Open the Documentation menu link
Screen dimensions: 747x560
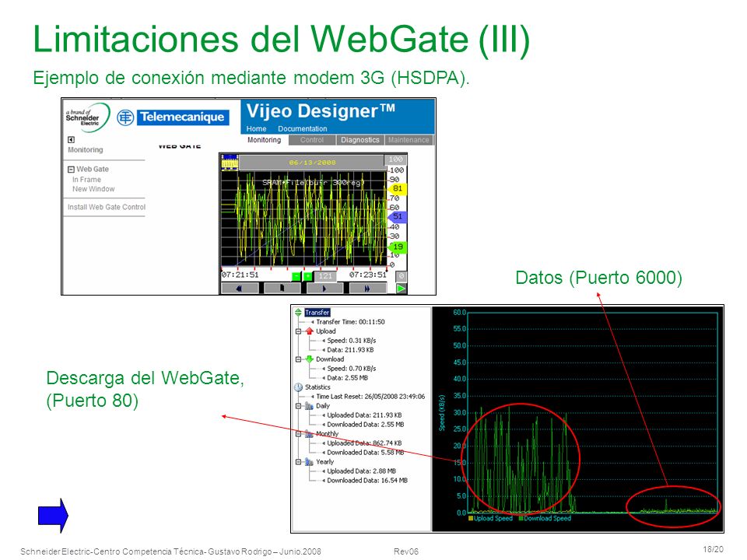point(303,128)
